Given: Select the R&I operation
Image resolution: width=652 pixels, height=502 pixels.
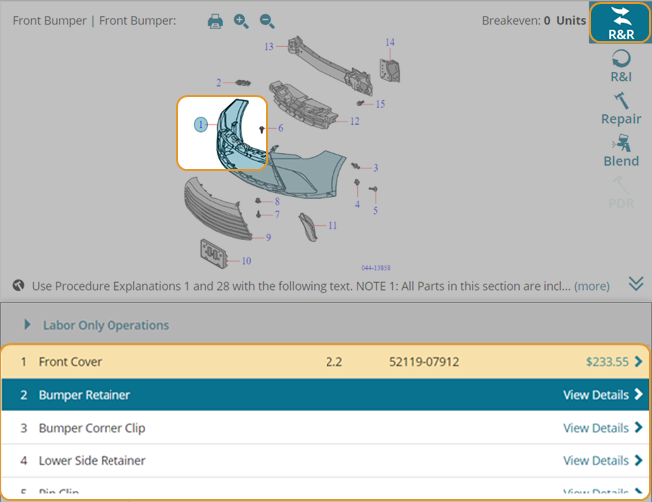Looking at the screenshot, I should click(x=620, y=68).
